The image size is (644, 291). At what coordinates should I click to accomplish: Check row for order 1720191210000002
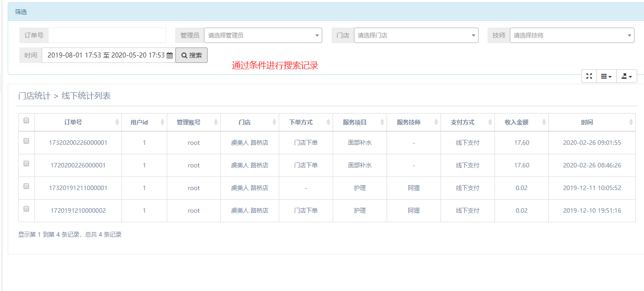pos(26,209)
